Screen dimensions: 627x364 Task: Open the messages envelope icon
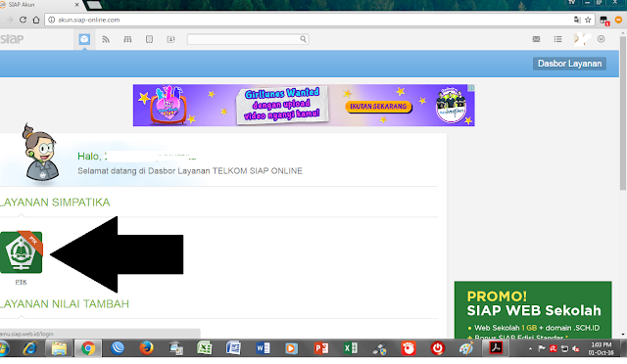pos(536,39)
